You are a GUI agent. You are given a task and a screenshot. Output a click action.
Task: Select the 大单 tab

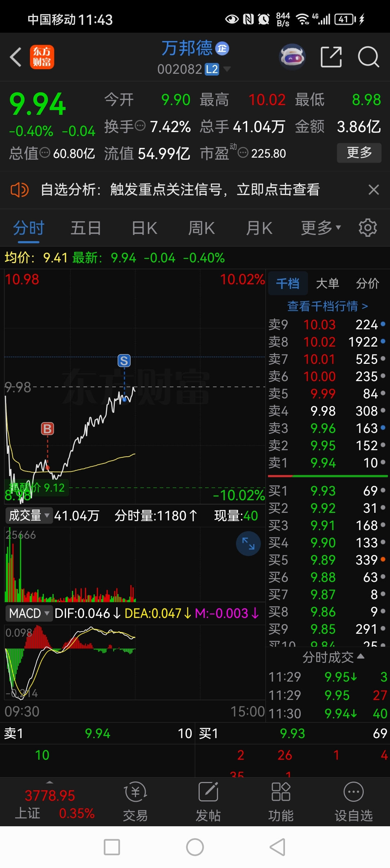point(327,284)
